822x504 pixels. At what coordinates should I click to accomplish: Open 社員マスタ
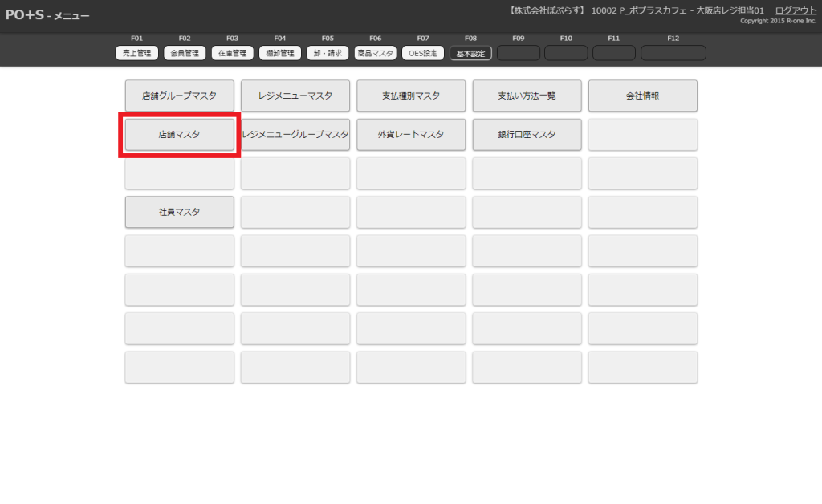pyautogui.click(x=180, y=212)
